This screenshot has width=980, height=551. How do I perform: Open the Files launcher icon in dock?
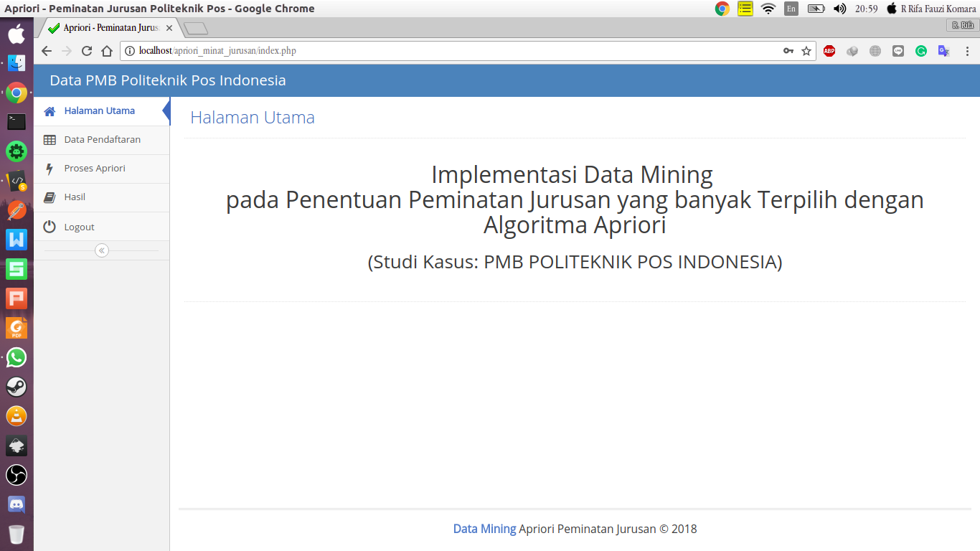coord(17,63)
